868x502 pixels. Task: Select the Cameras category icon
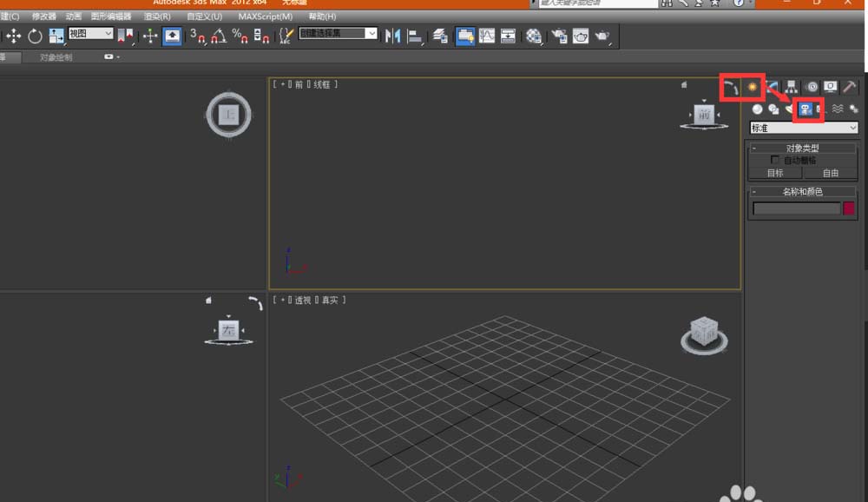tap(806, 109)
